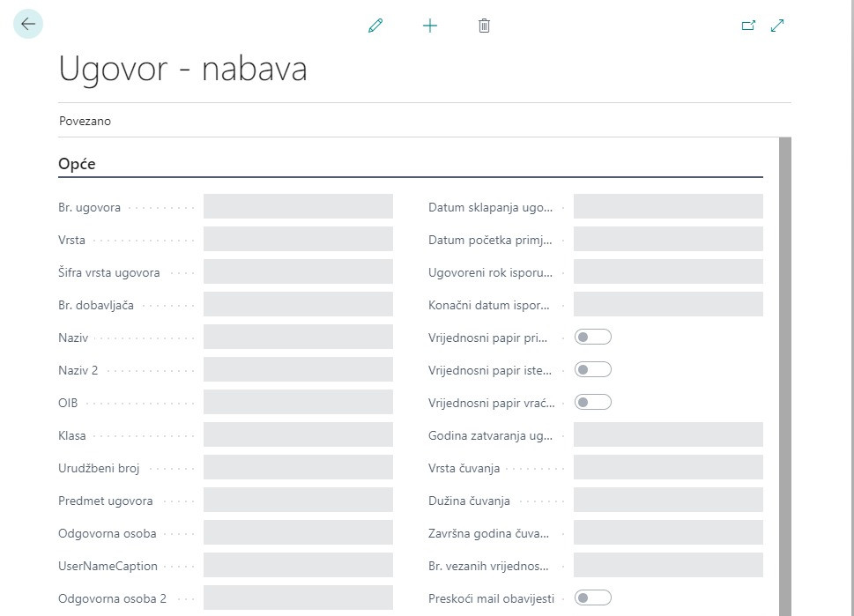Toggle the first Vrijednosni papir pri... switch
The image size is (854, 616).
coord(592,337)
